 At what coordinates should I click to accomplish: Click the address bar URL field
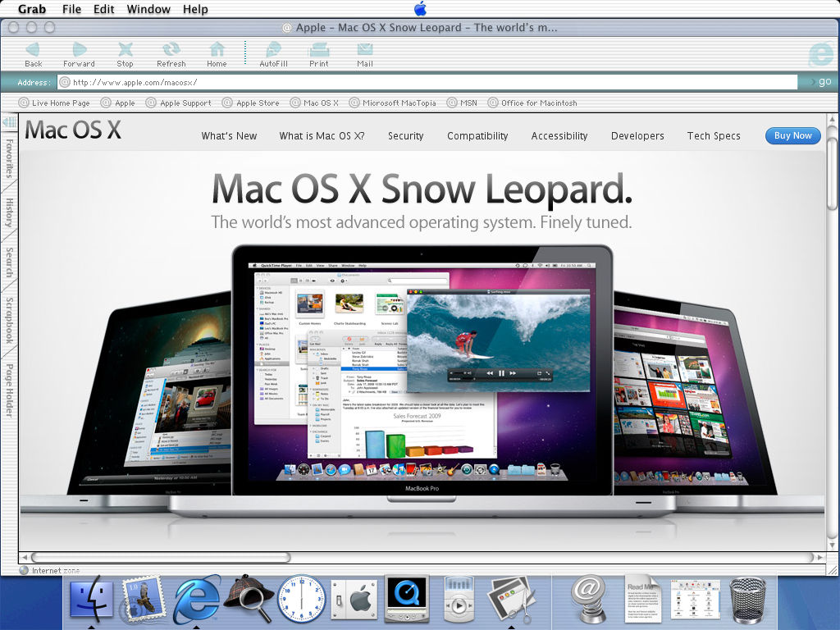coord(427,82)
